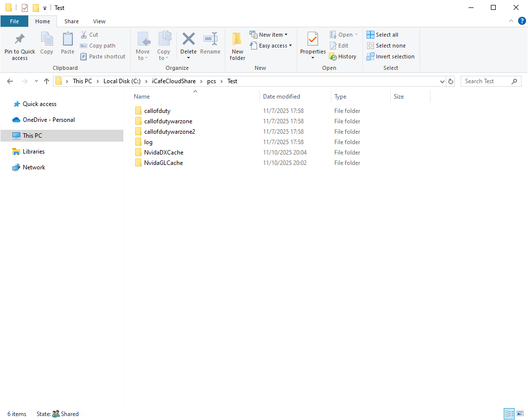Create a New folder from the ribbon
528x420 pixels.
click(237, 46)
